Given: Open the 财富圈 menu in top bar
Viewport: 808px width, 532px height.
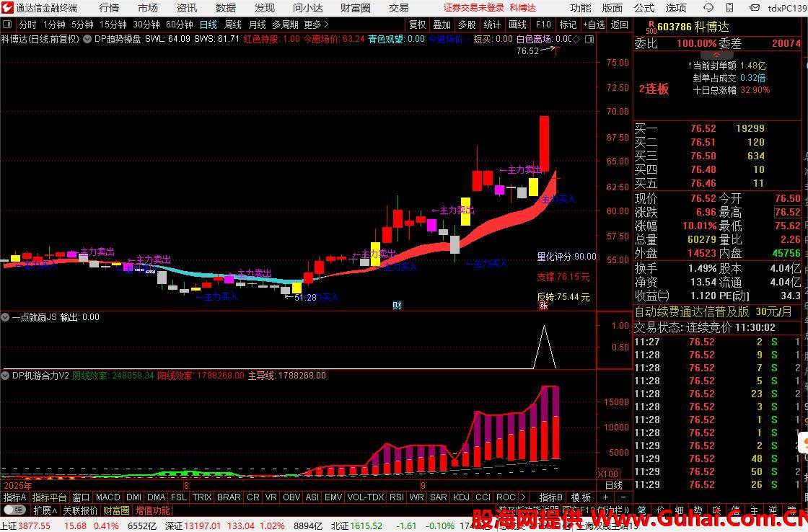Looking at the screenshot, I should 356,8.
